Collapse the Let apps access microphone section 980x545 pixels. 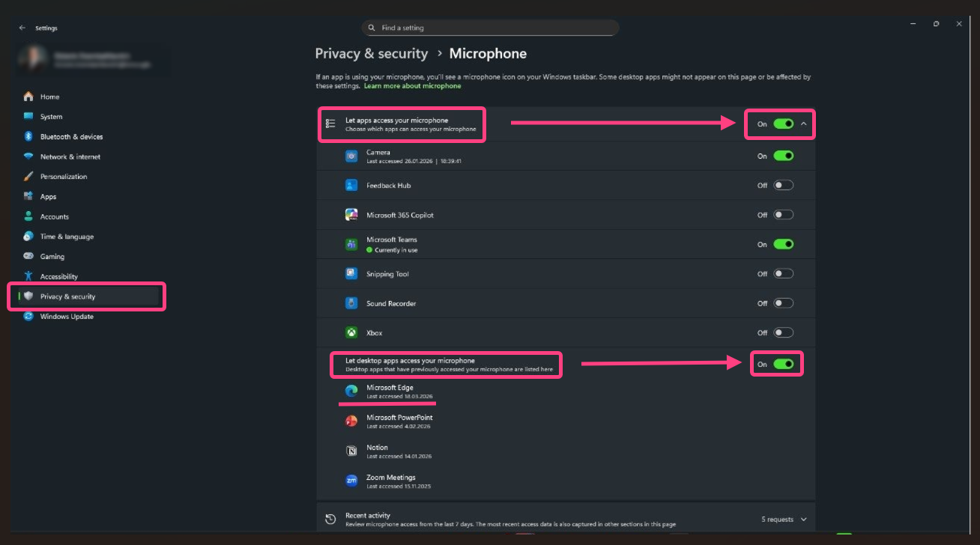pos(804,124)
